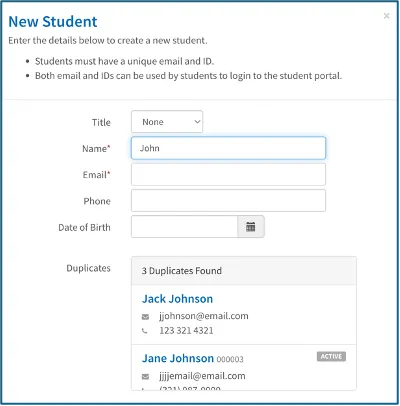Click the student ID 000003
400x406 pixels.
click(x=230, y=359)
